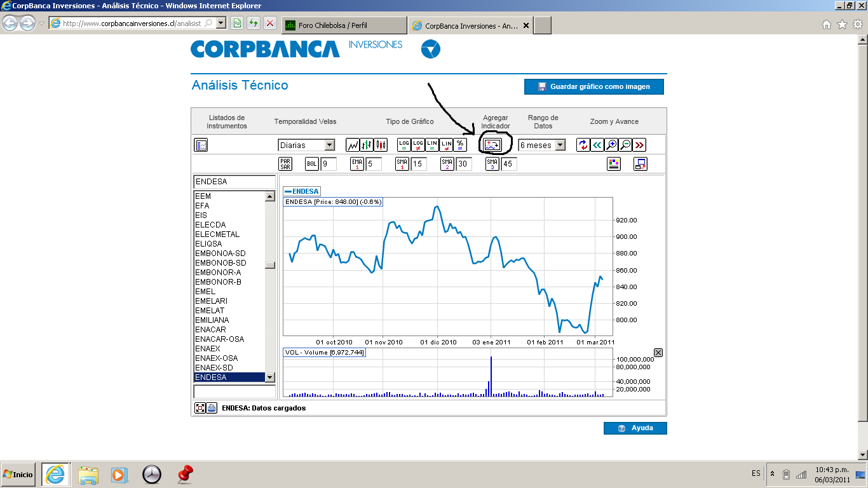Edit the SMA 1 period field with 15
The image size is (868, 488).
(x=419, y=164)
